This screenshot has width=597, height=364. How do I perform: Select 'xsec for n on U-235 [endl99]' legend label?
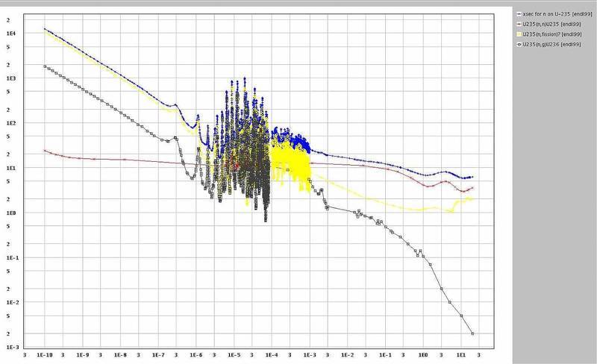(x=554, y=14)
